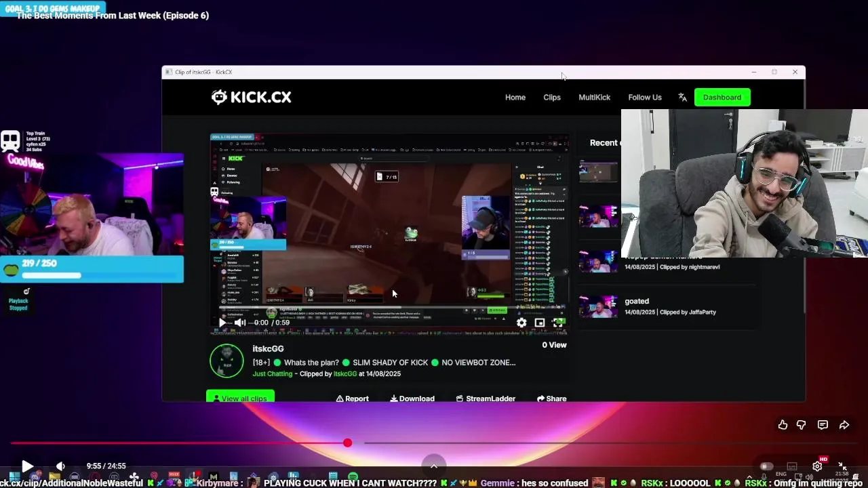Open YouTube HD settings gear

coord(818,466)
